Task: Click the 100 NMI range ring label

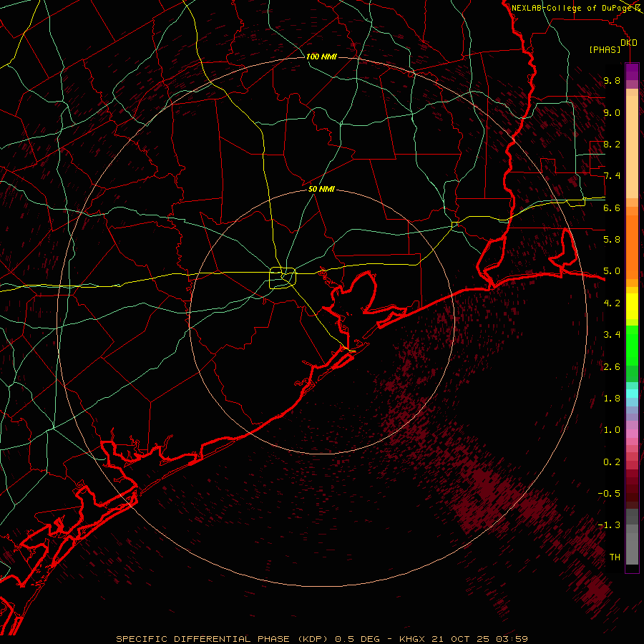Action: pyautogui.click(x=321, y=57)
